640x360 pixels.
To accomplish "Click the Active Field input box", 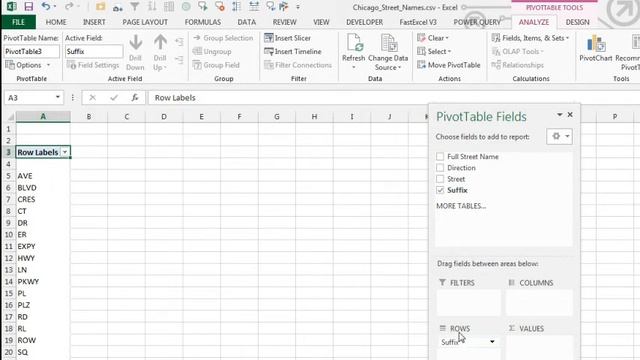I will click(x=94, y=51).
